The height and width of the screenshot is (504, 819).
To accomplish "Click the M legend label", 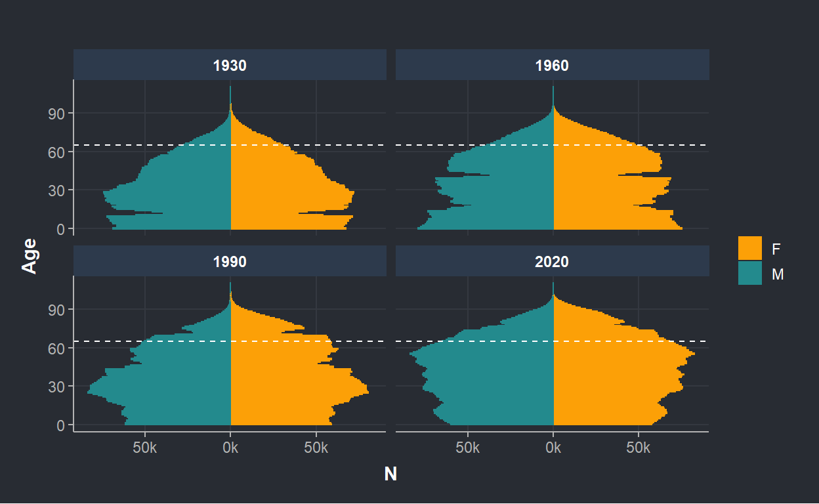I will point(778,274).
